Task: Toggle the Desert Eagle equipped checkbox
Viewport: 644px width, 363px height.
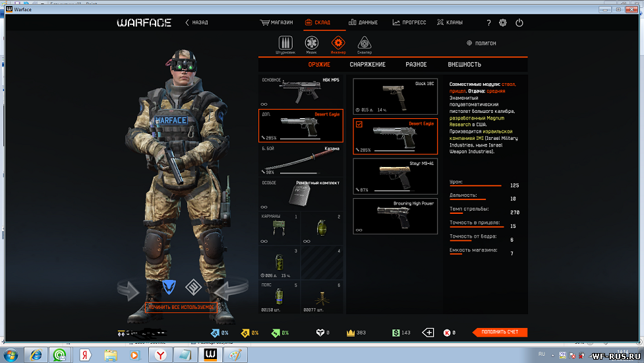Action: 359,124
